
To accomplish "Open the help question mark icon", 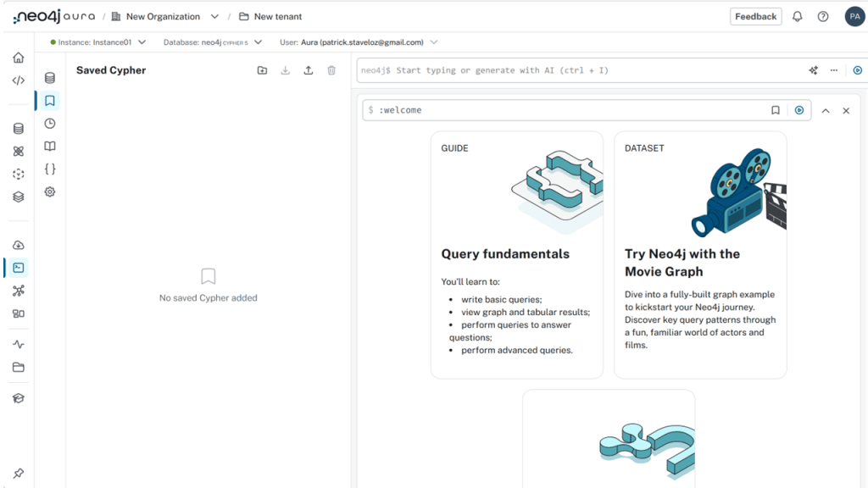I will pos(822,16).
